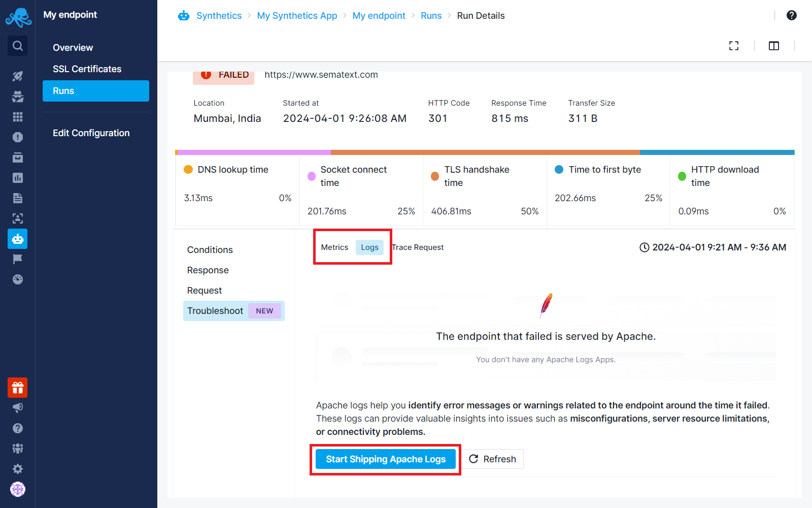Toggle the split-screen layout icon

[774, 46]
